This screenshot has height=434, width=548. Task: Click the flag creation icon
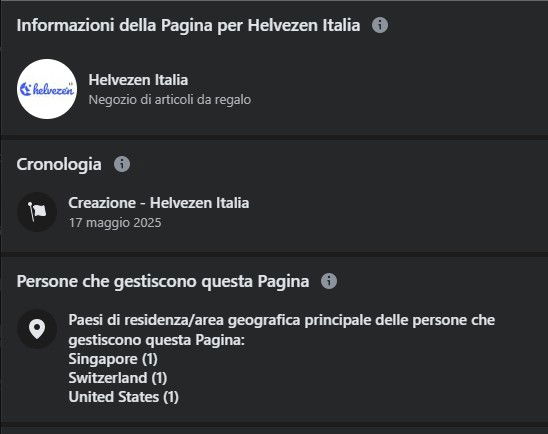[x=37, y=212]
